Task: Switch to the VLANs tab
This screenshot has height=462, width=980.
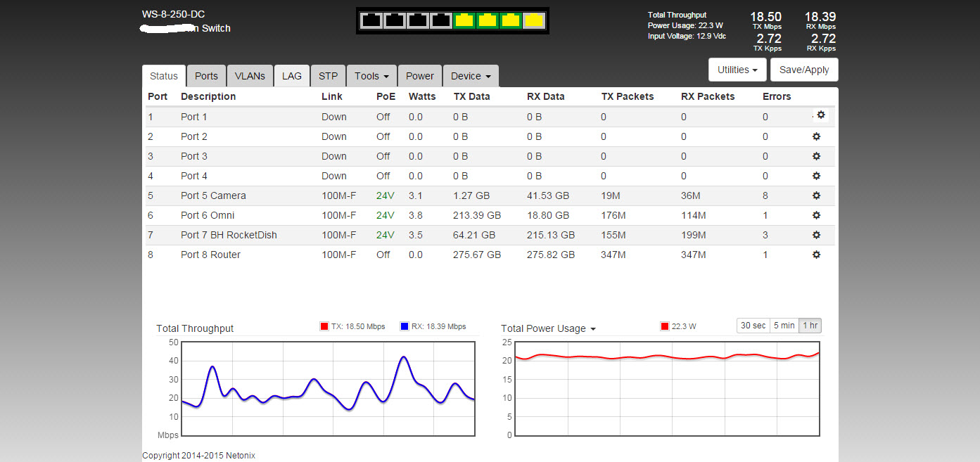Action: point(250,76)
